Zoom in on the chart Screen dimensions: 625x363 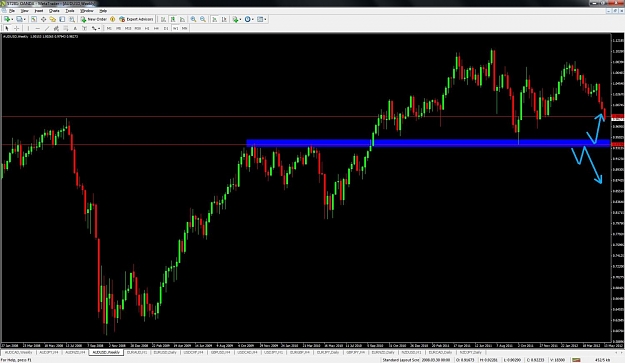(193, 19)
